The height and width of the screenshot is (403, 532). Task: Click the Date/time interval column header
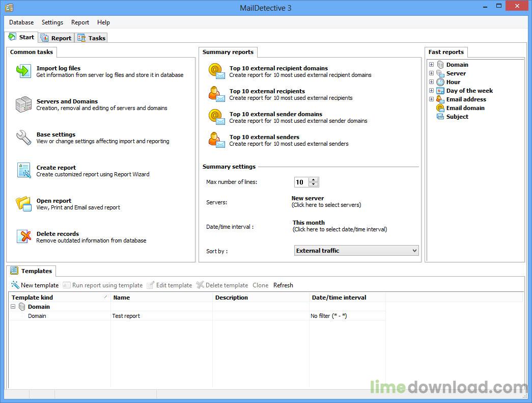pos(347,298)
